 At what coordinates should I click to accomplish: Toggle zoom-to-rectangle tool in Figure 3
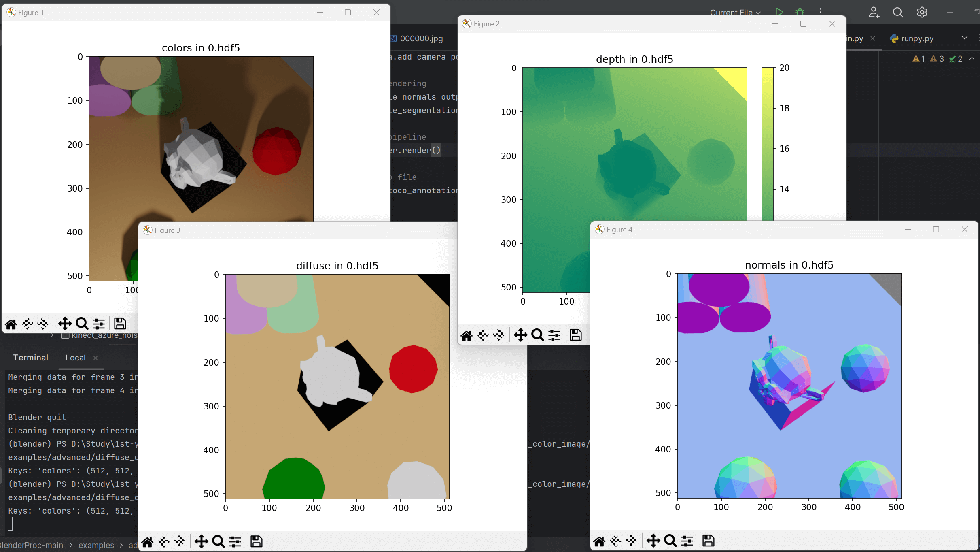(218, 541)
